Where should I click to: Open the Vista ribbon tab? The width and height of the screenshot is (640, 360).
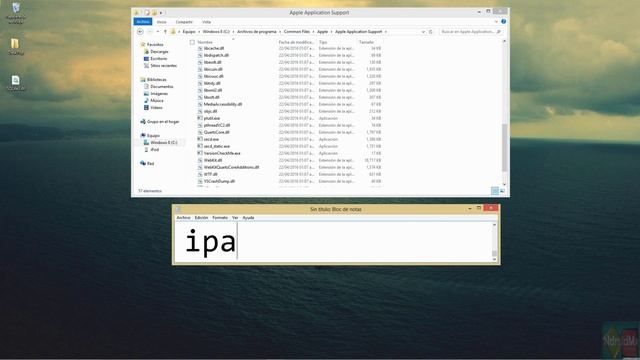coord(207,22)
